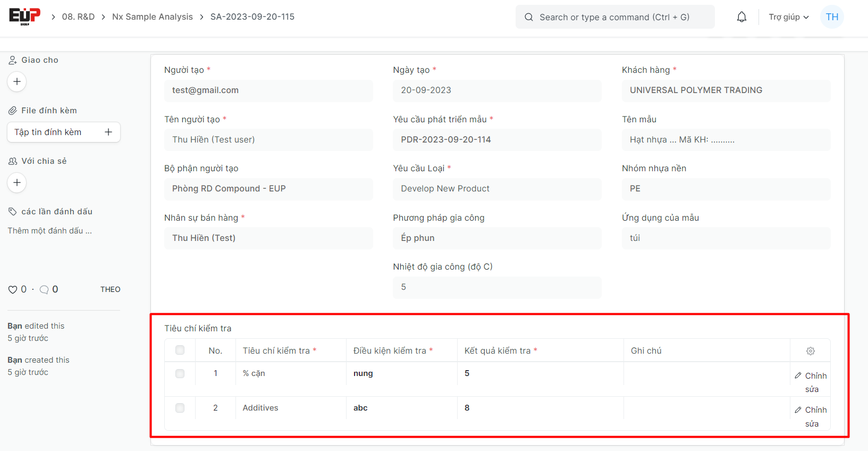Check the box for Additives row
The width and height of the screenshot is (868, 451).
tap(180, 408)
